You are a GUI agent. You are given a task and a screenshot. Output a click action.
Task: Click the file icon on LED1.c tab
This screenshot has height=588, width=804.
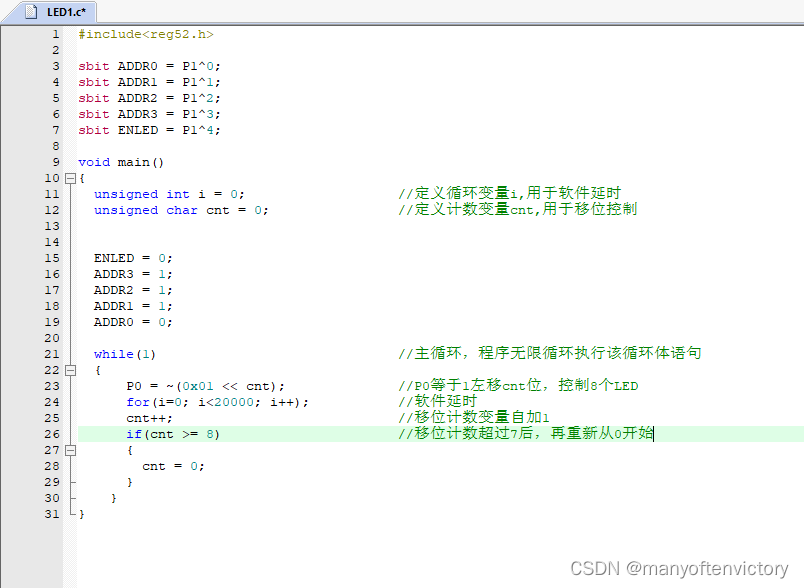coord(31,11)
